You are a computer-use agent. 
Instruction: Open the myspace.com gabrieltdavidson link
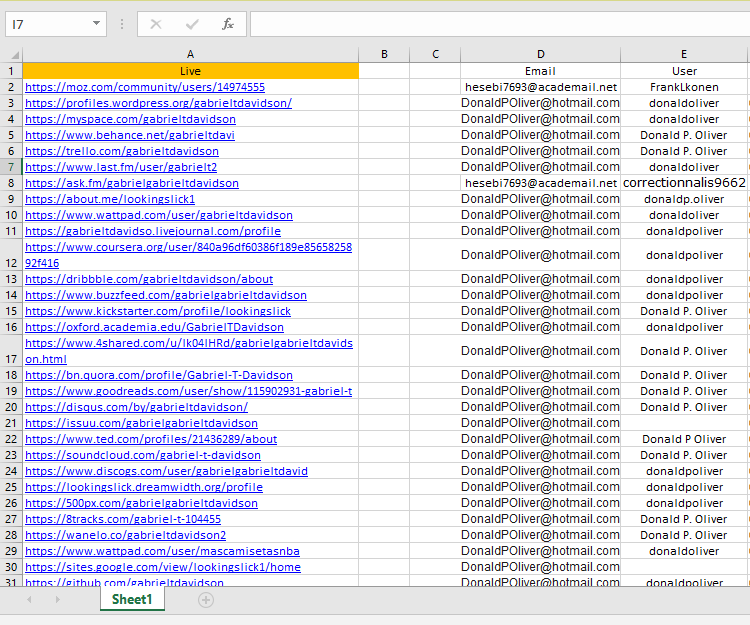point(131,119)
